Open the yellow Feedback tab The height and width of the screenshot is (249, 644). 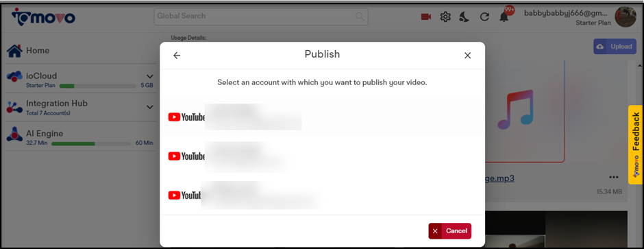point(635,145)
